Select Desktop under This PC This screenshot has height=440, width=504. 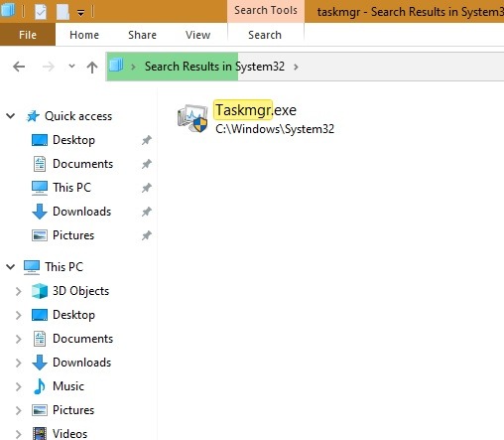coord(73,315)
